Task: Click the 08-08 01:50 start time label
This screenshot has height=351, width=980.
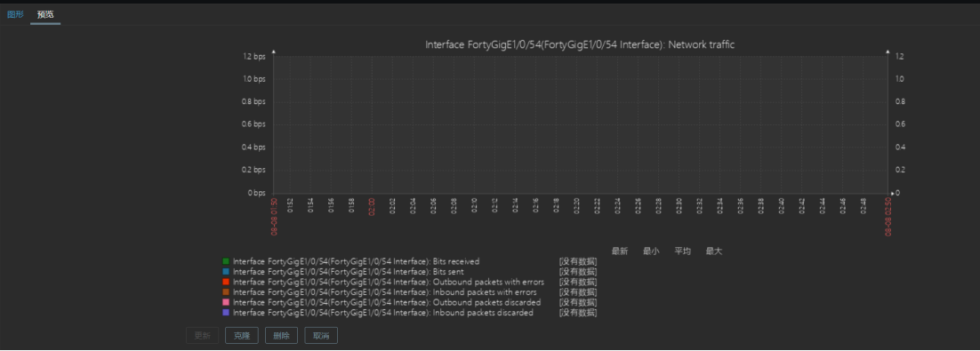Action: (x=274, y=217)
